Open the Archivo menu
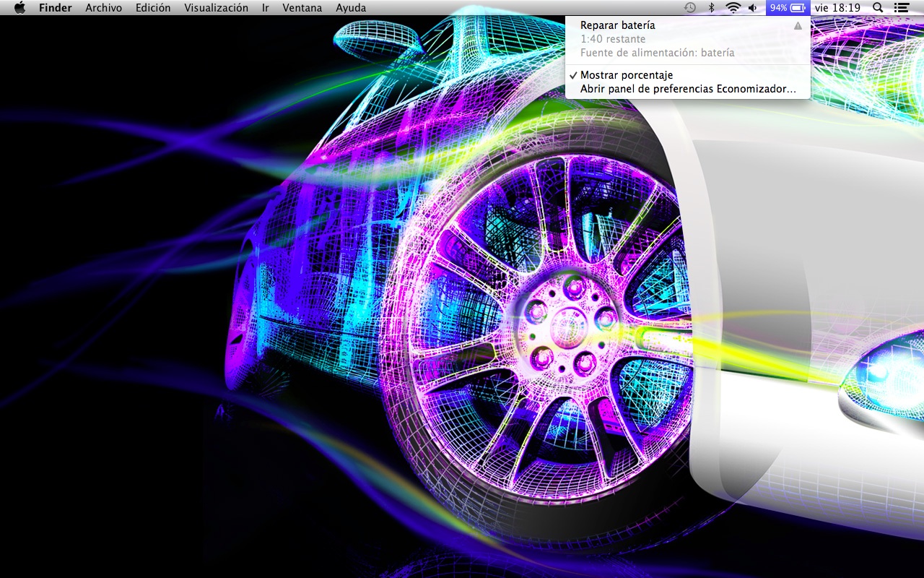The width and height of the screenshot is (924, 578). click(x=103, y=8)
